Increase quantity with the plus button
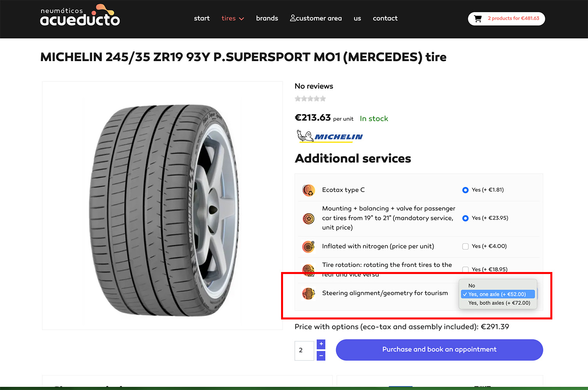This screenshot has height=390, width=588. [321, 344]
